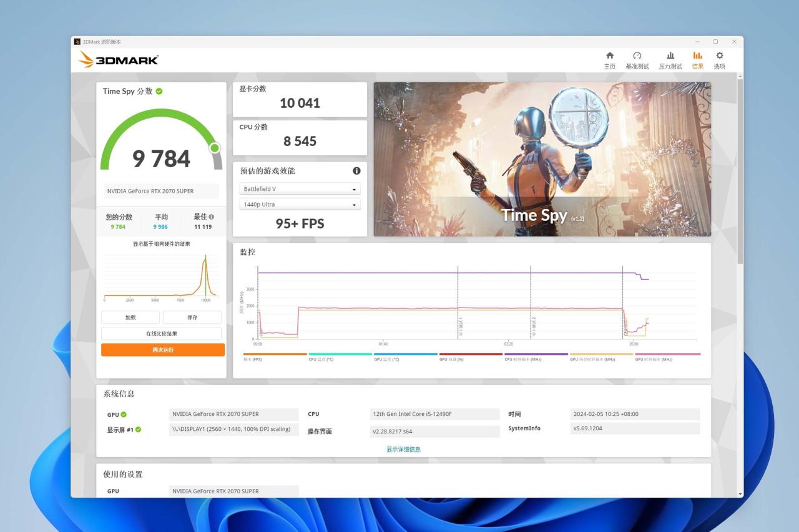Toggle the 帧率 (FPS) legend series
This screenshot has height=532, width=799.
275,357
